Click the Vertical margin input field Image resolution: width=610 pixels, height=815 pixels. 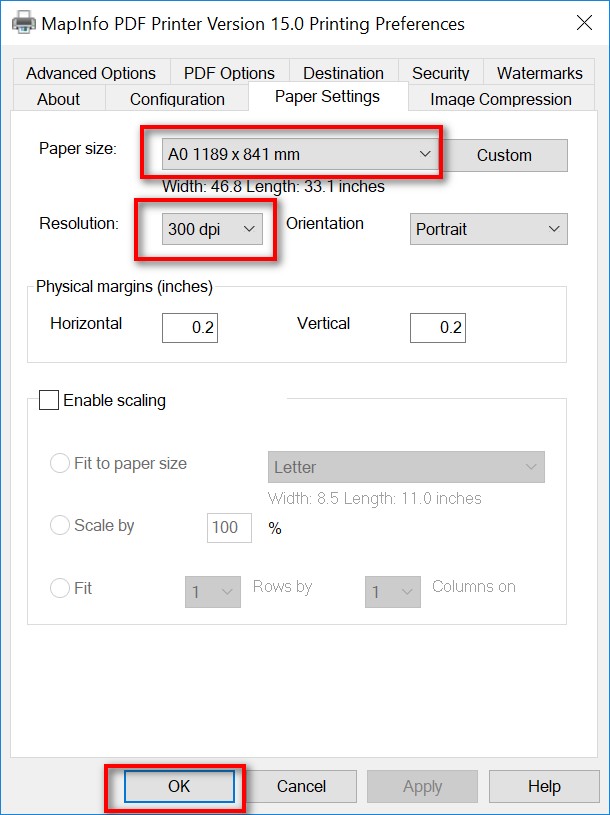coord(437,328)
